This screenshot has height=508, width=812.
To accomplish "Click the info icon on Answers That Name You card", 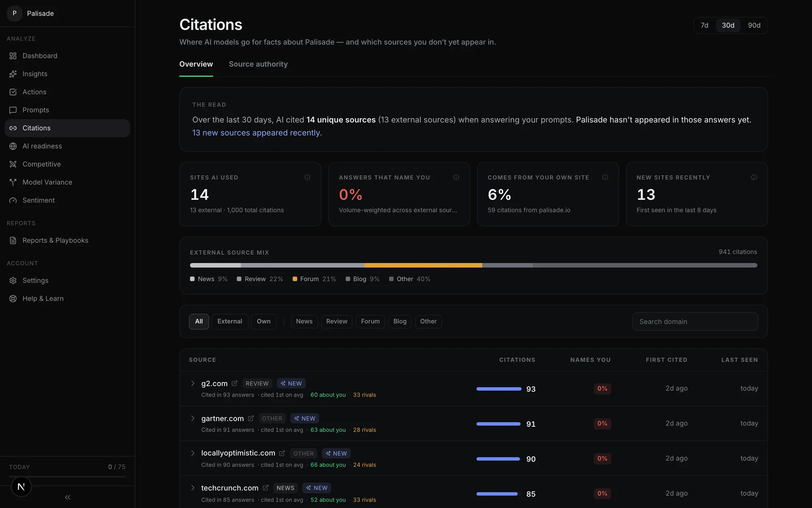I will pyautogui.click(x=456, y=177).
